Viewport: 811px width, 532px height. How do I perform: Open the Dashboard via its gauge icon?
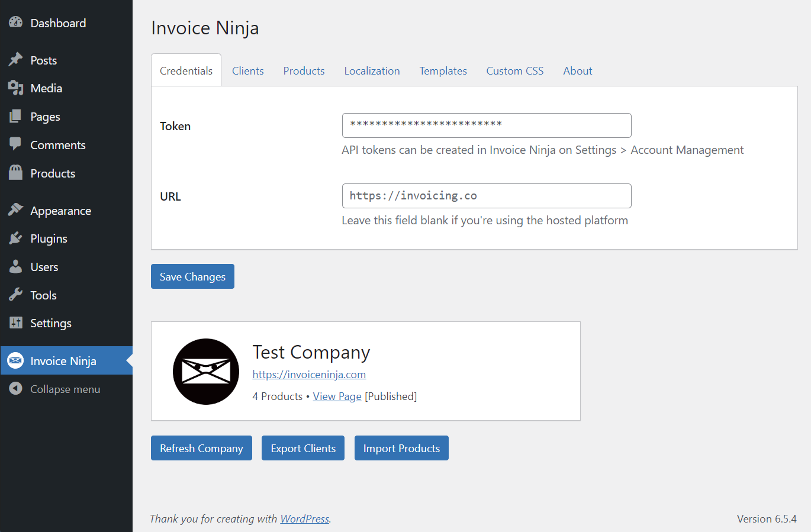[x=15, y=23]
